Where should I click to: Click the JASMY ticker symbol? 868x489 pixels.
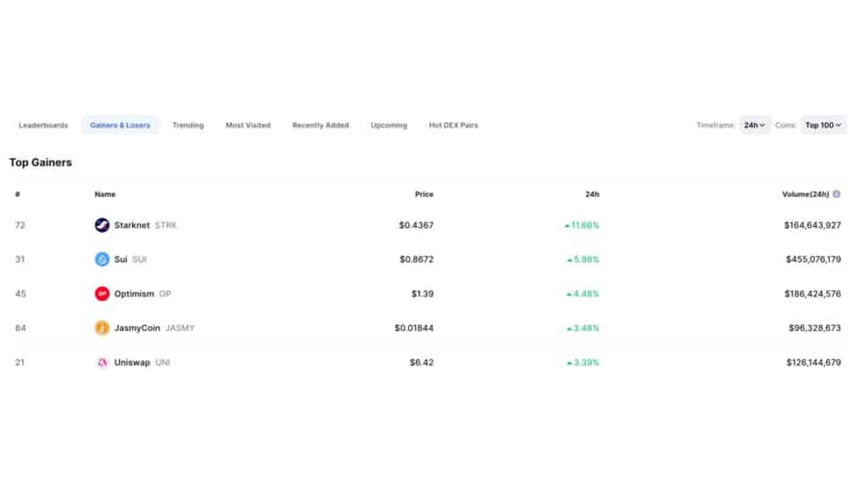pyautogui.click(x=180, y=327)
